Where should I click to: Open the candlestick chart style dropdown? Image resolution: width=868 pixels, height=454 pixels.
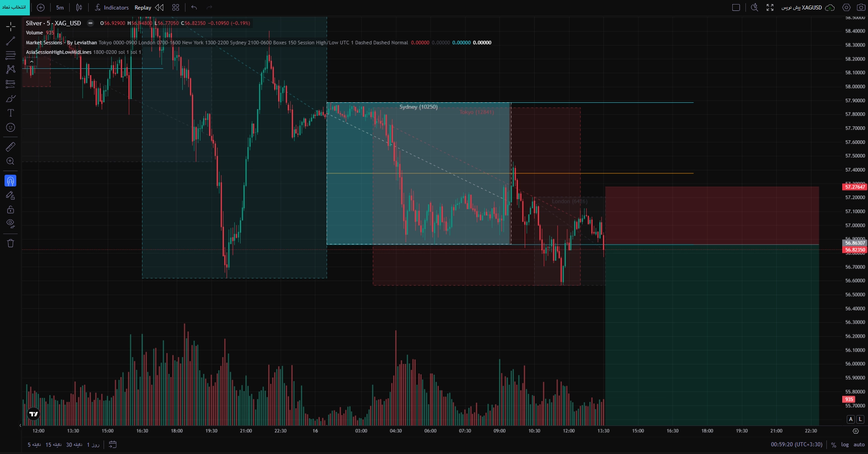(79, 7)
